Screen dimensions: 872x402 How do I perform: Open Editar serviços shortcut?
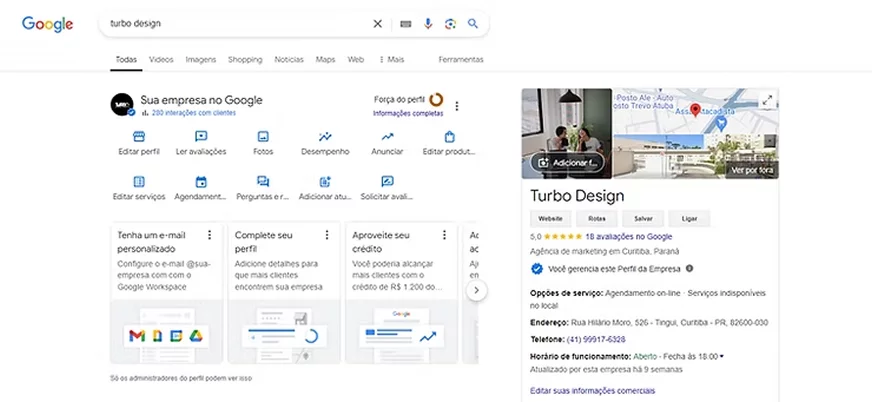(x=139, y=188)
